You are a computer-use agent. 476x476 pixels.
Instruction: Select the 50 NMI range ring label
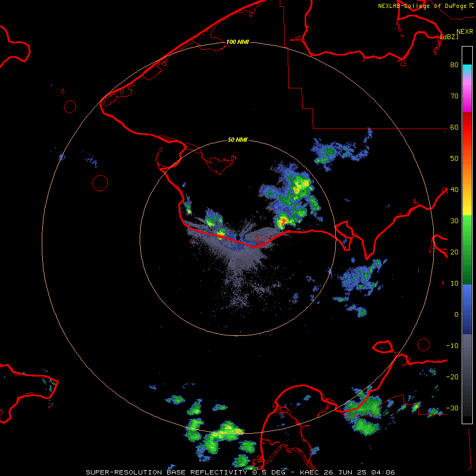tap(237, 140)
